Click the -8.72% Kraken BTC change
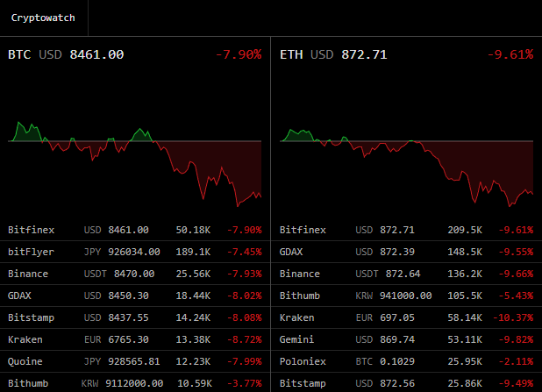This screenshot has width=542, height=392. click(245, 339)
